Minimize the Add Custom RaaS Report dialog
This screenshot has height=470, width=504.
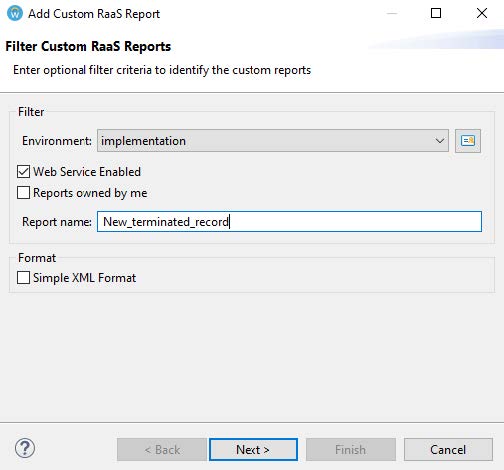click(392, 13)
